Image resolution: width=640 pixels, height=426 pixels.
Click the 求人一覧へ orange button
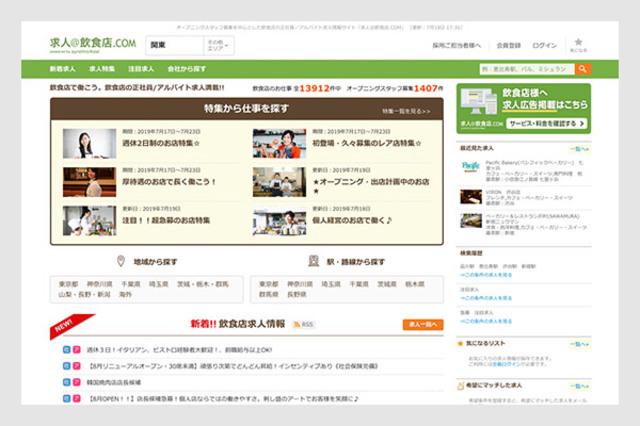coord(423,325)
